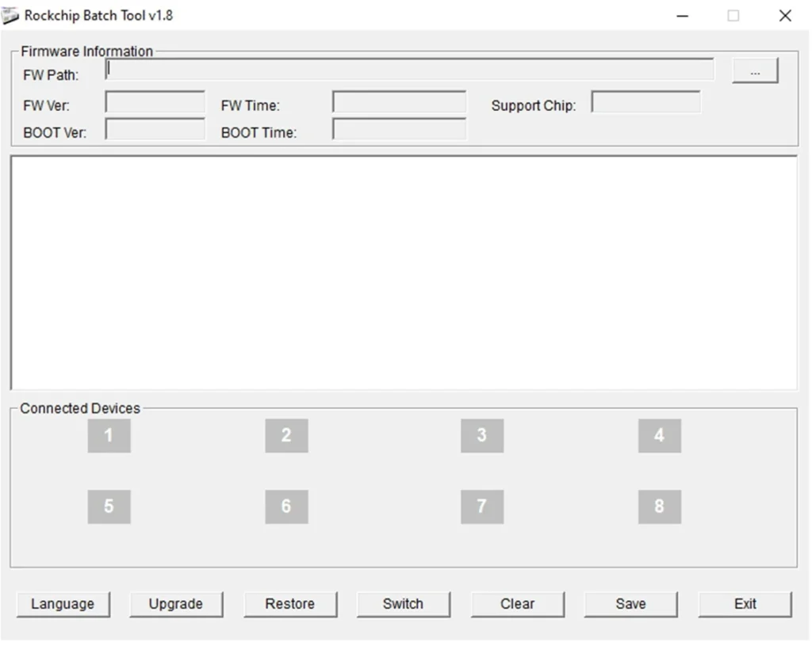Close the window with X button
This screenshot has width=812, height=646.
pos(785,16)
